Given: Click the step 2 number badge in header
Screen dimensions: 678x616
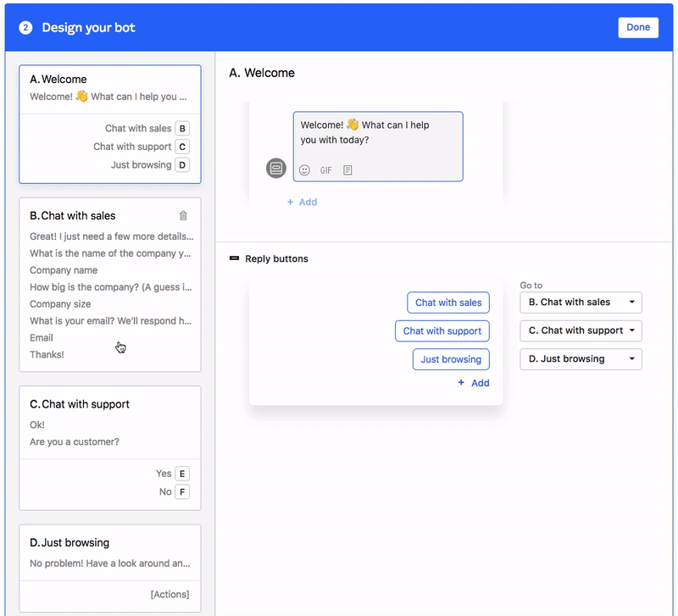Looking at the screenshot, I should (25, 28).
